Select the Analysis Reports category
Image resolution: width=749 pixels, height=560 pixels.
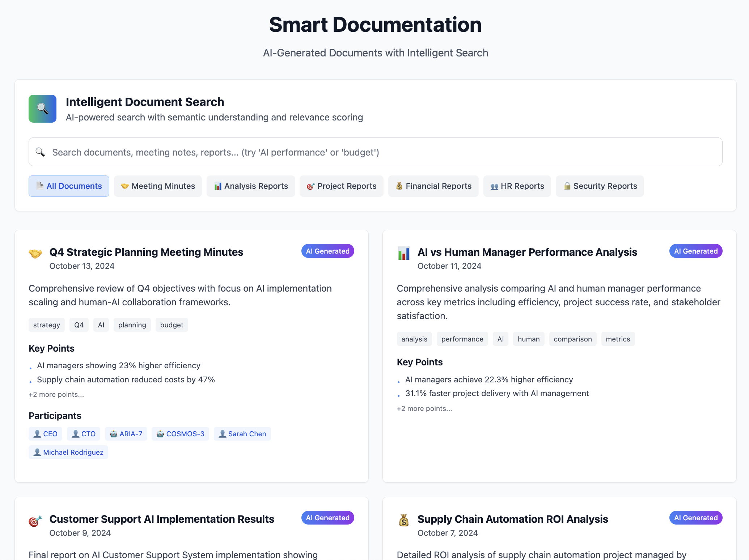(x=250, y=186)
